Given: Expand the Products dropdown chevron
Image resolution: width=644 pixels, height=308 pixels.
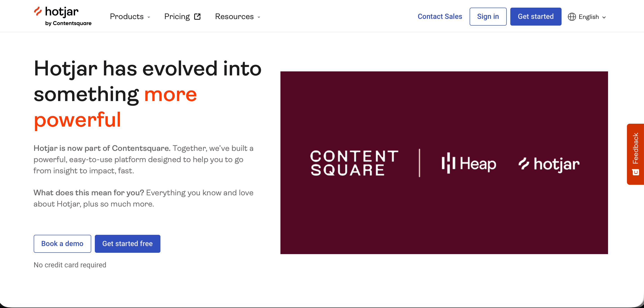Looking at the screenshot, I should click(149, 17).
